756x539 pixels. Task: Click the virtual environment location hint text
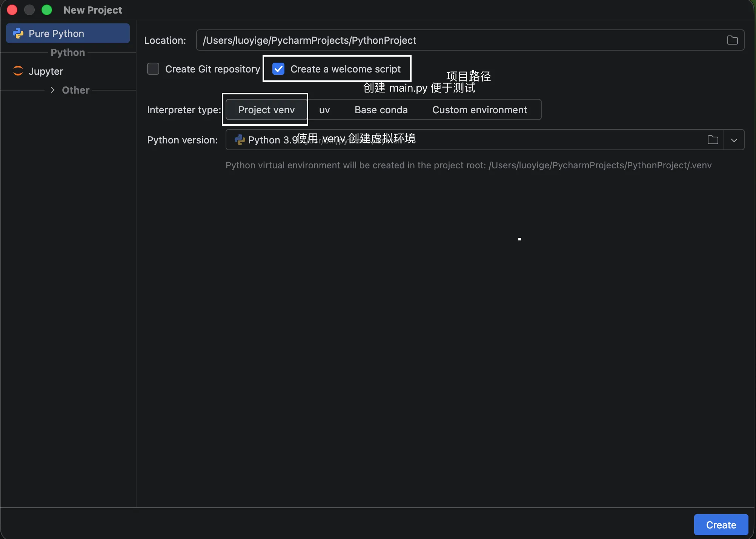coord(469,165)
